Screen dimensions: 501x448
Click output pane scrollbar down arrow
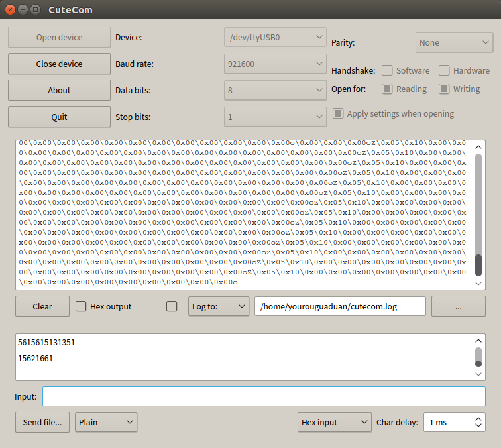[478, 283]
